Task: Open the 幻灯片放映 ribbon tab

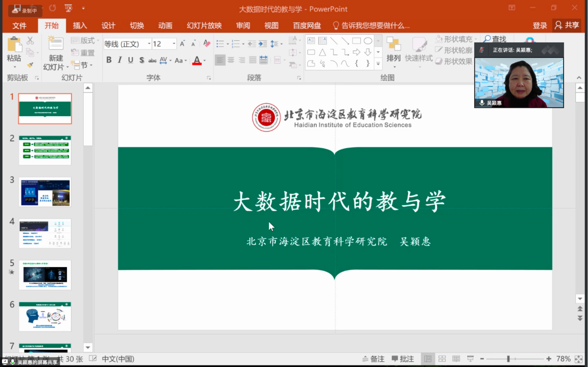Action: point(204,25)
